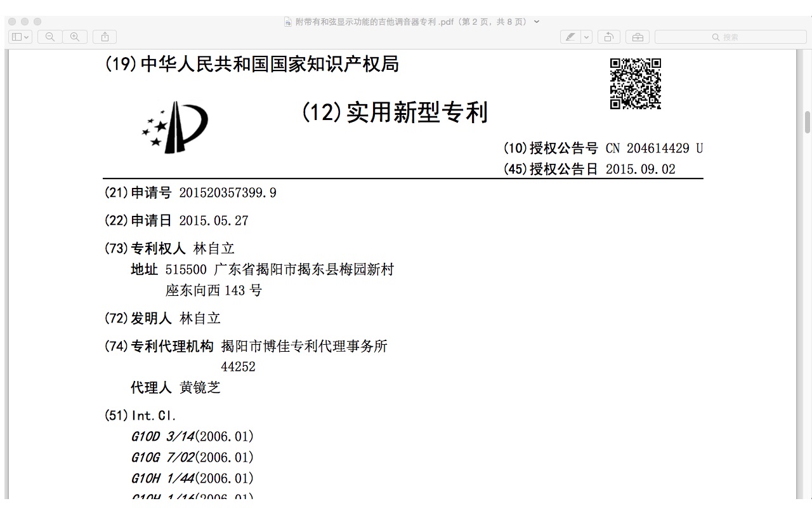This screenshot has width=812, height=508.
Task: Rotate the page with rotate icon
Action: [x=608, y=37]
